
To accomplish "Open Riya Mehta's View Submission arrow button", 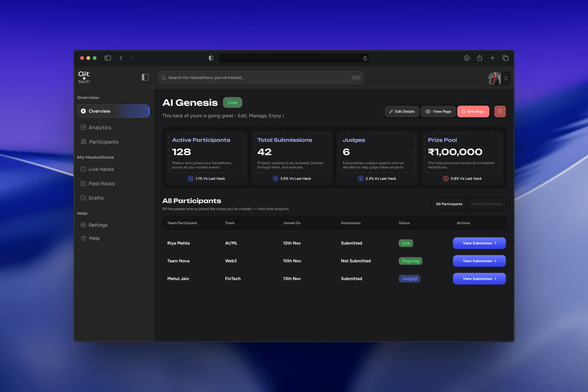I will click(x=479, y=243).
